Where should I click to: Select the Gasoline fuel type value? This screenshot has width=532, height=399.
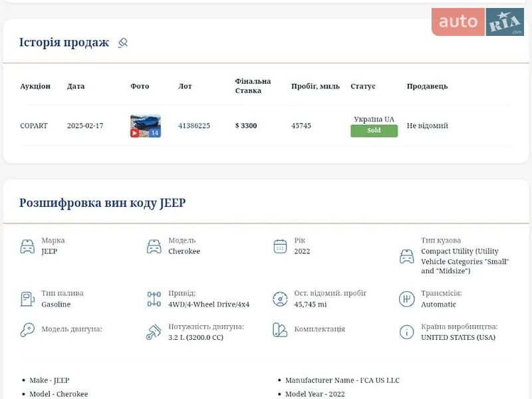pyautogui.click(x=56, y=305)
